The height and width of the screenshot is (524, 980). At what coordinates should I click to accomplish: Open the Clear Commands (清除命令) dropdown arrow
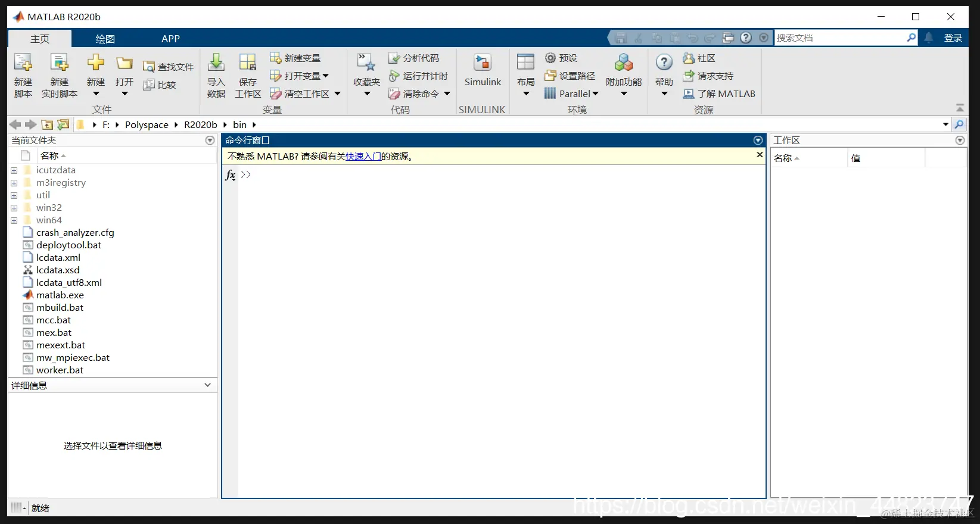(447, 93)
